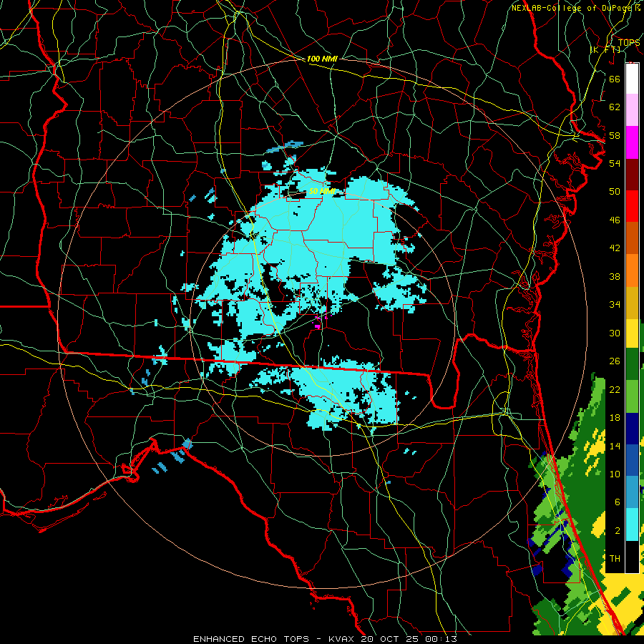Click the "46" legend value
The height and width of the screenshot is (644, 644).
click(x=615, y=220)
